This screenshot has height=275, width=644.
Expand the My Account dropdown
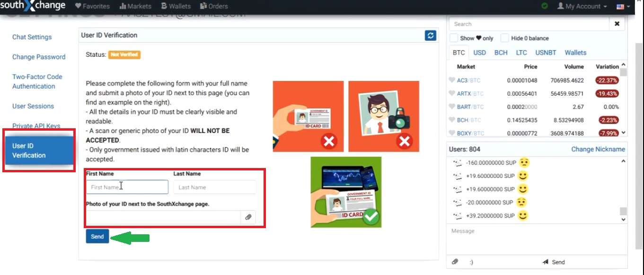(582, 6)
